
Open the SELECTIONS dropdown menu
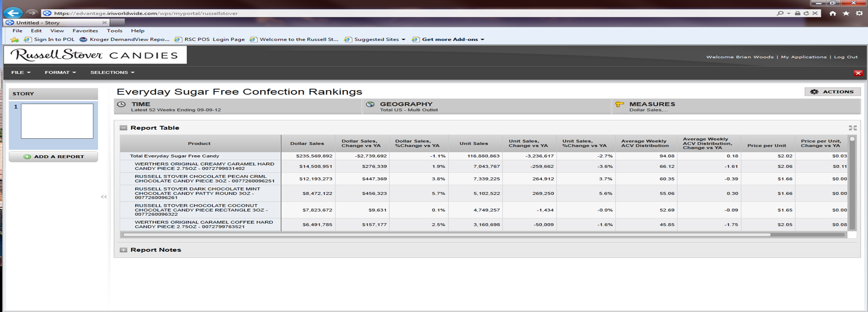coord(112,72)
